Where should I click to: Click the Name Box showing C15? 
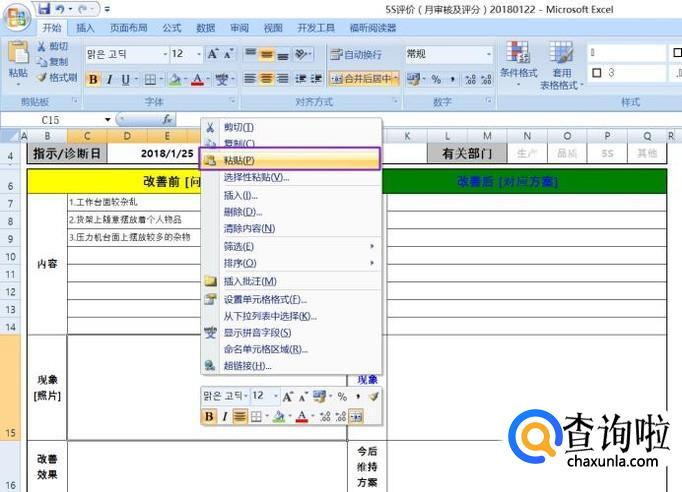pyautogui.click(x=52, y=120)
